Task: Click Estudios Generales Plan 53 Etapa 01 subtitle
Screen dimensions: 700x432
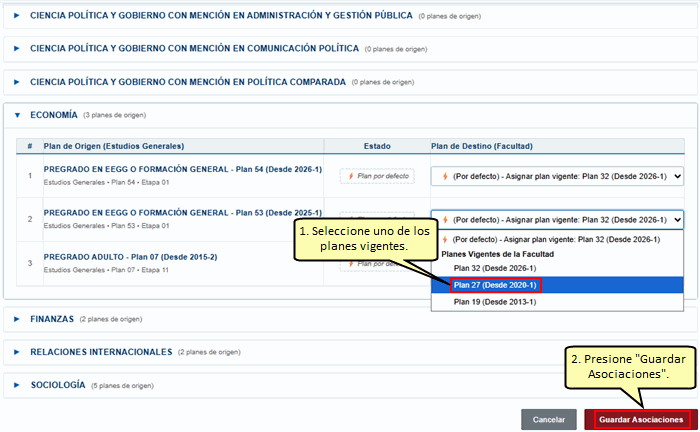Action: [106, 226]
